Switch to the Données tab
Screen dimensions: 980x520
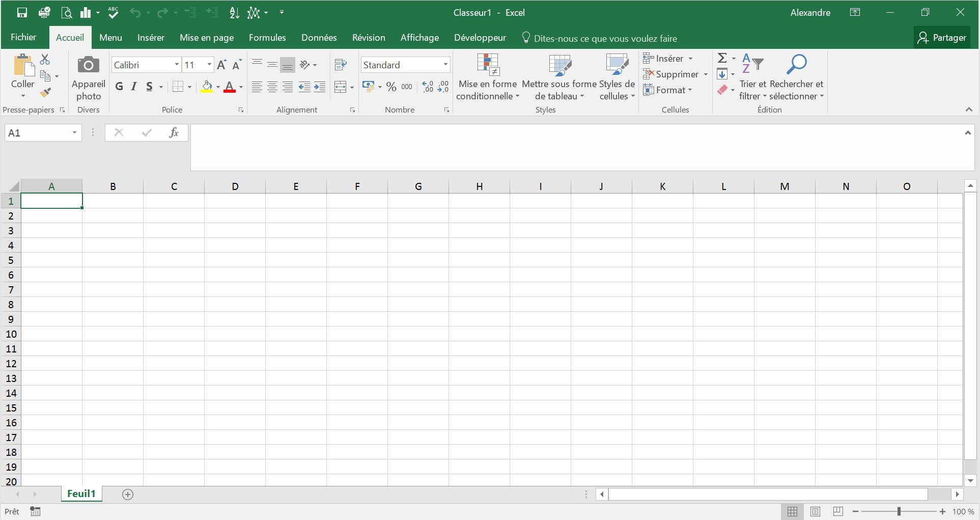click(319, 38)
